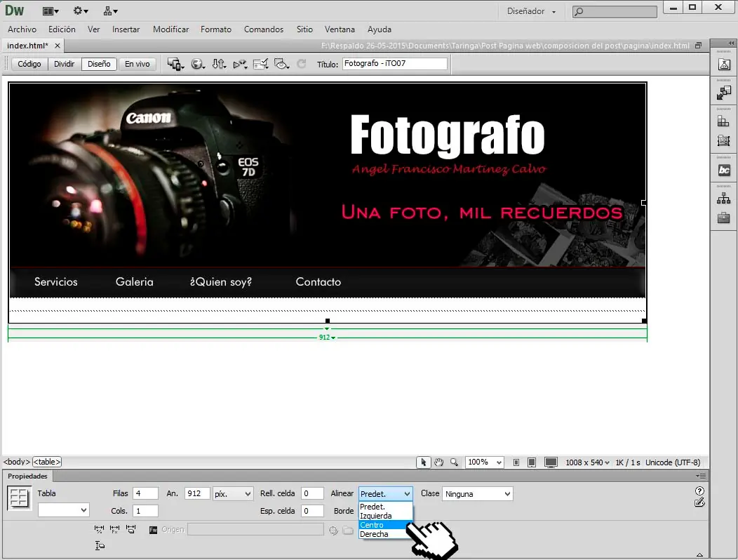Open the Clase dropdown showing Ninguna
Image resolution: width=738 pixels, height=560 pixels.
(477, 493)
